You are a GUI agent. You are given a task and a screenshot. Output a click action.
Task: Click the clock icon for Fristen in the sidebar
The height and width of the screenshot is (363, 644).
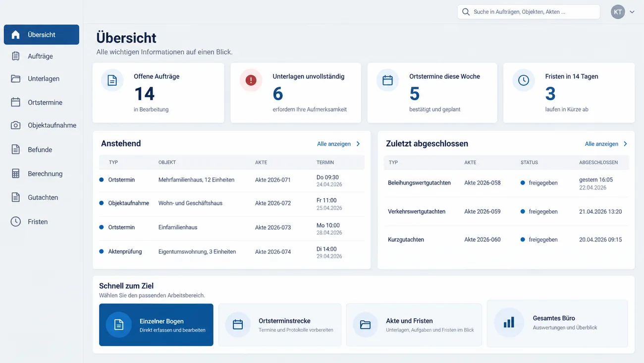coord(16,222)
